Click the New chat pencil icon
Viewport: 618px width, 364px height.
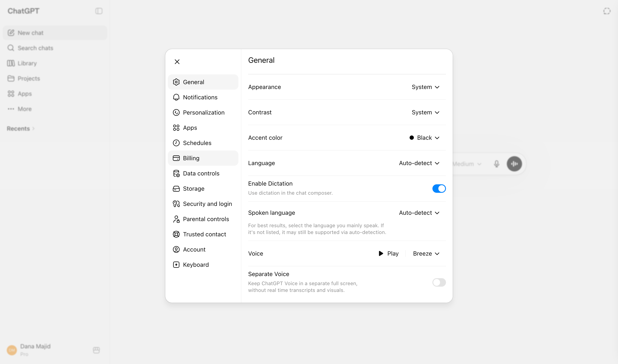(11, 33)
